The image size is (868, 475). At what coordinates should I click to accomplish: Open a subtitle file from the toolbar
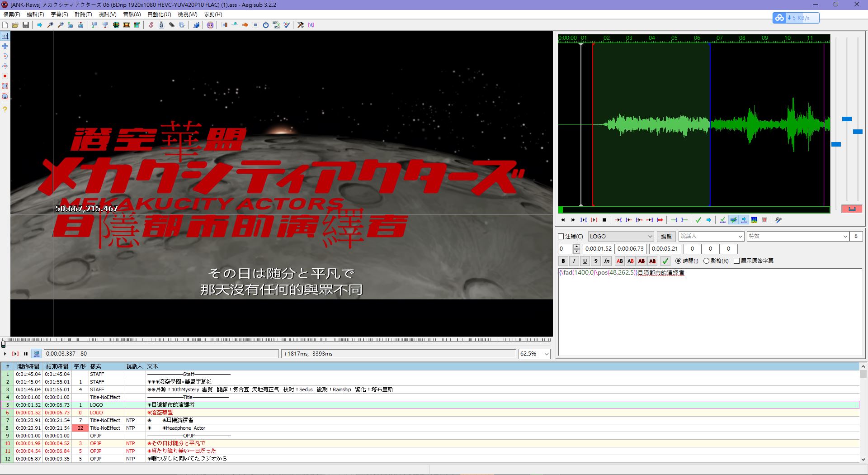(x=15, y=25)
